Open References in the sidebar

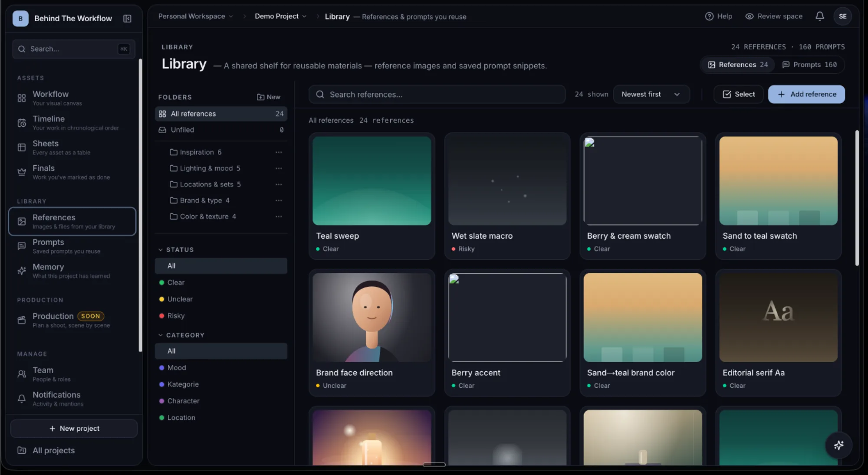pos(72,221)
